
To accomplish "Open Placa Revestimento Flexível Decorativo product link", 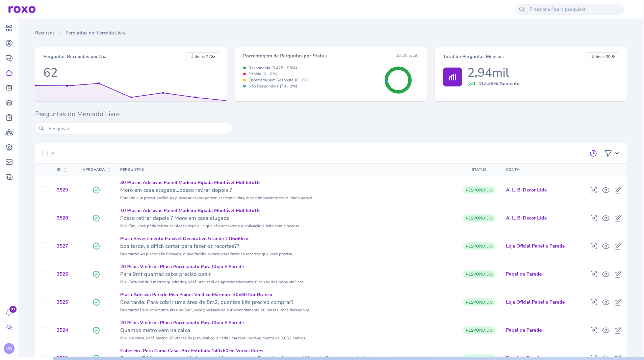I will coord(184,238).
